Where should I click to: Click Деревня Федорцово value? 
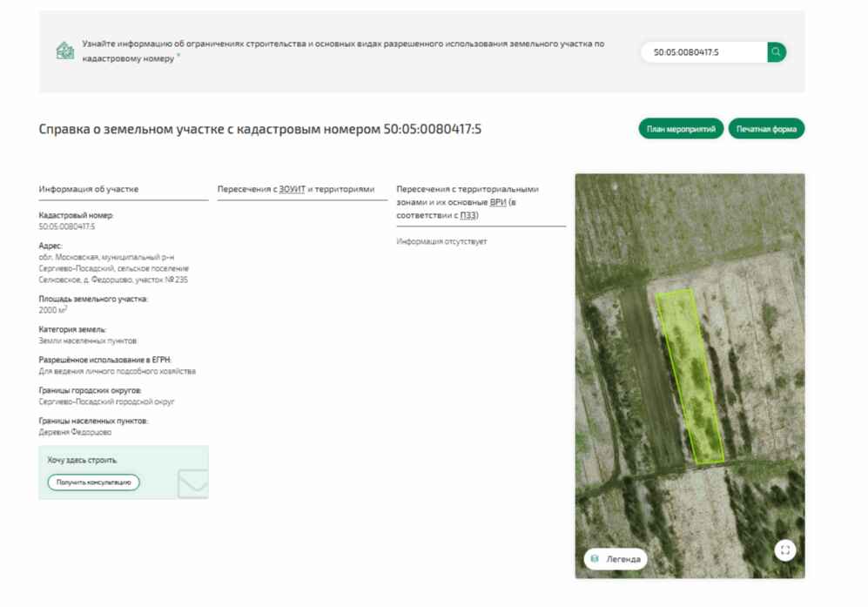click(x=75, y=432)
